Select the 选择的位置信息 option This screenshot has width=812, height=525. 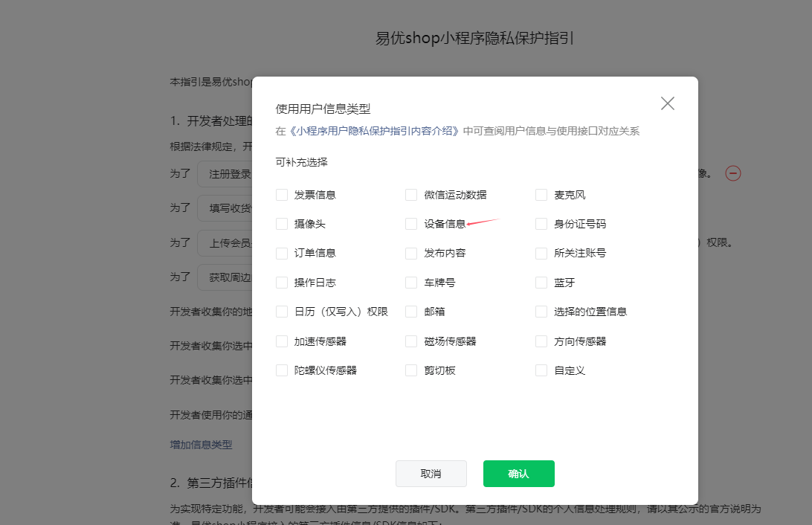[x=541, y=311]
